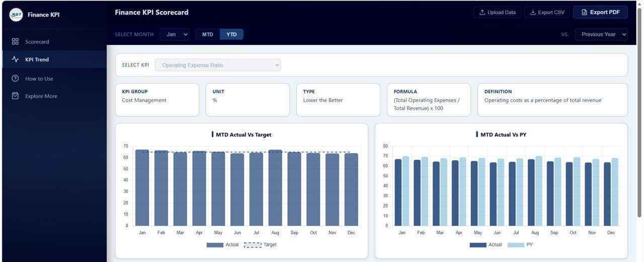This screenshot has width=644, height=262.
Task: Click the Explore More bag icon
Action: 15,96
